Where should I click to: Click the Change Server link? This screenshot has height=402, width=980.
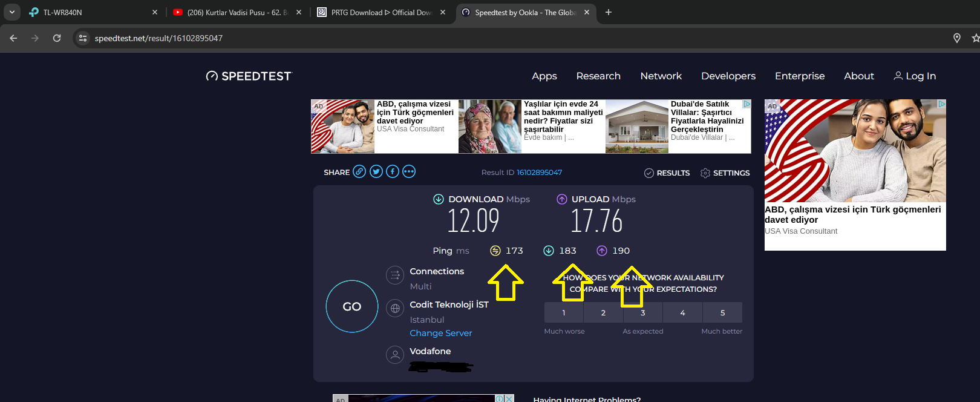pos(440,333)
